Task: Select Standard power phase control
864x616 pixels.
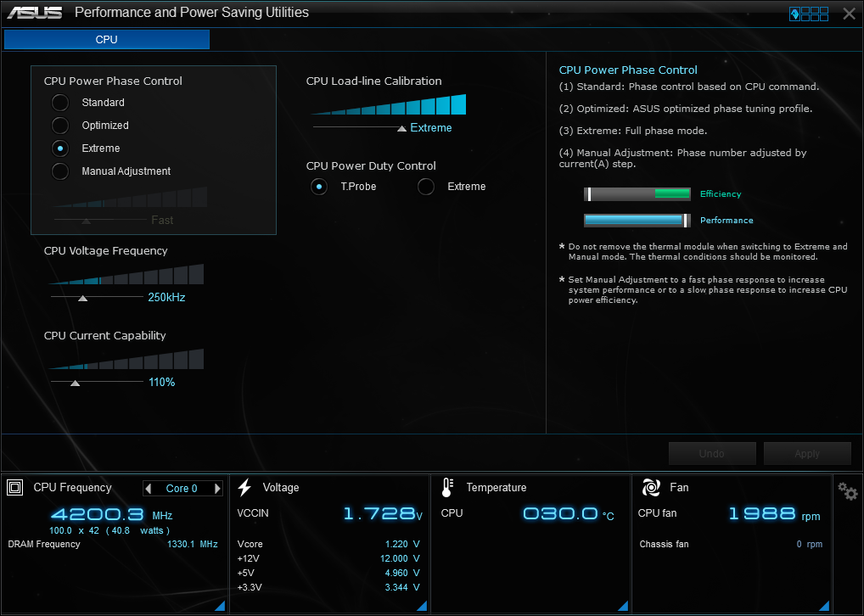Action: [60, 103]
